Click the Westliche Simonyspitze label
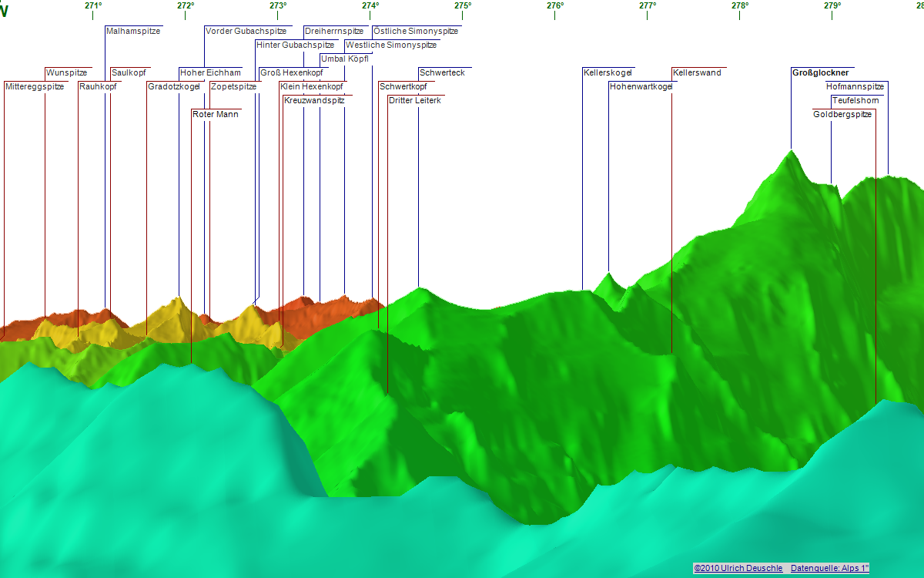The height and width of the screenshot is (578, 924). click(x=391, y=45)
